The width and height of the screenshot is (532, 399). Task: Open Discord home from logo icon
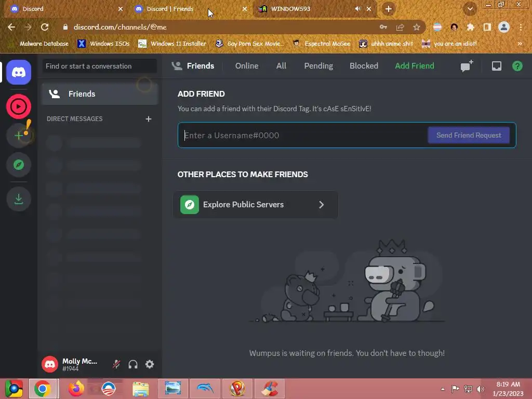coord(19,72)
